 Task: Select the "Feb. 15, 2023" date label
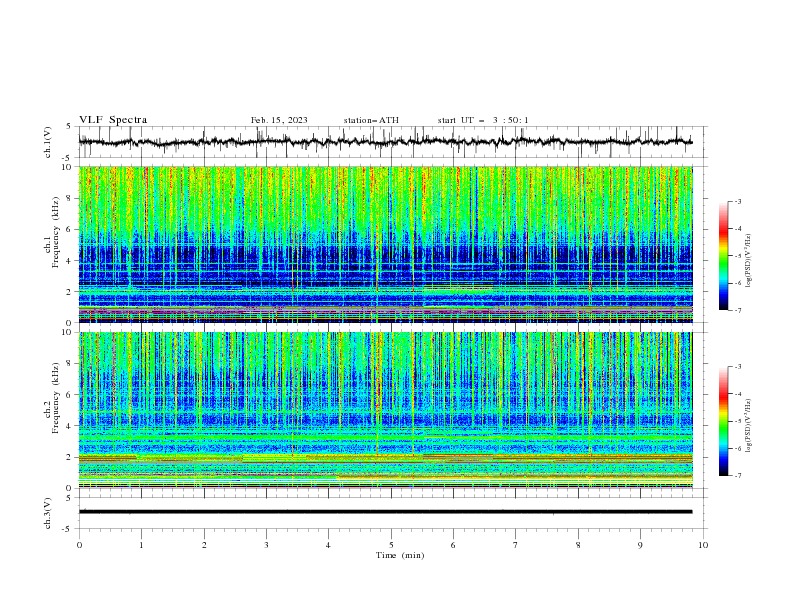[279, 120]
